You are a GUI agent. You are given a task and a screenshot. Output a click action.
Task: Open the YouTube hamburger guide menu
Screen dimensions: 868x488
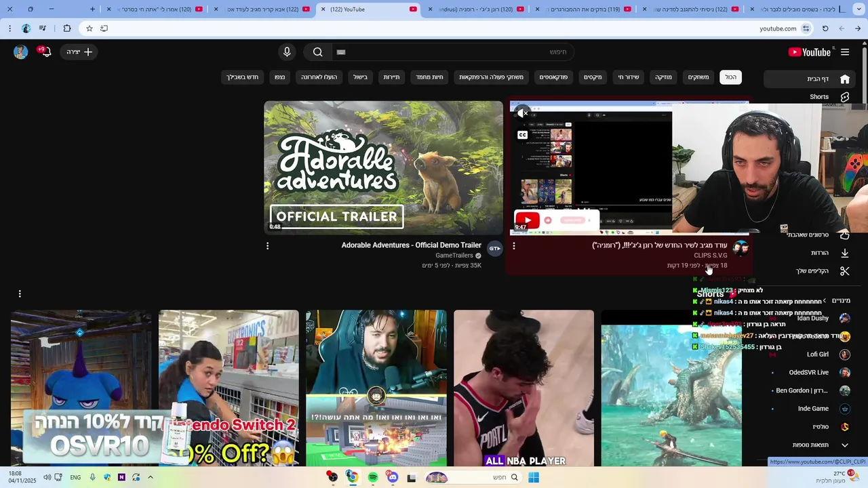point(845,52)
